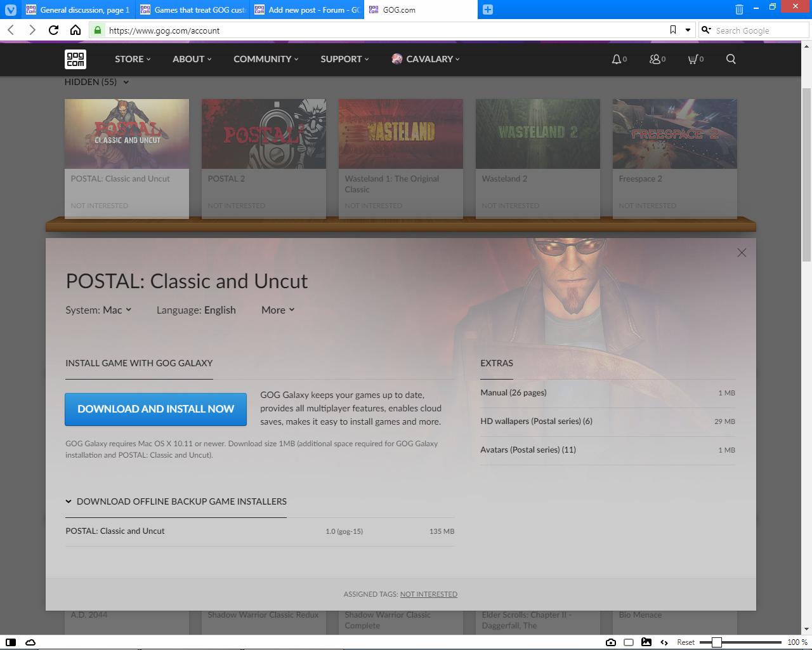Switch to General discussion, page 1 tab
Image resolution: width=812 pixels, height=650 pixels.
(x=77, y=10)
